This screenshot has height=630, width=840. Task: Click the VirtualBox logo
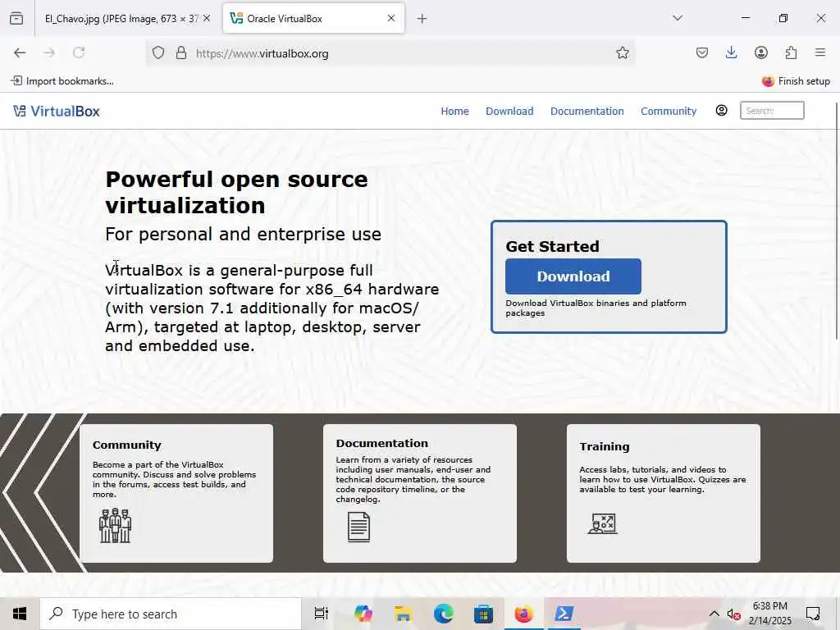tap(57, 111)
